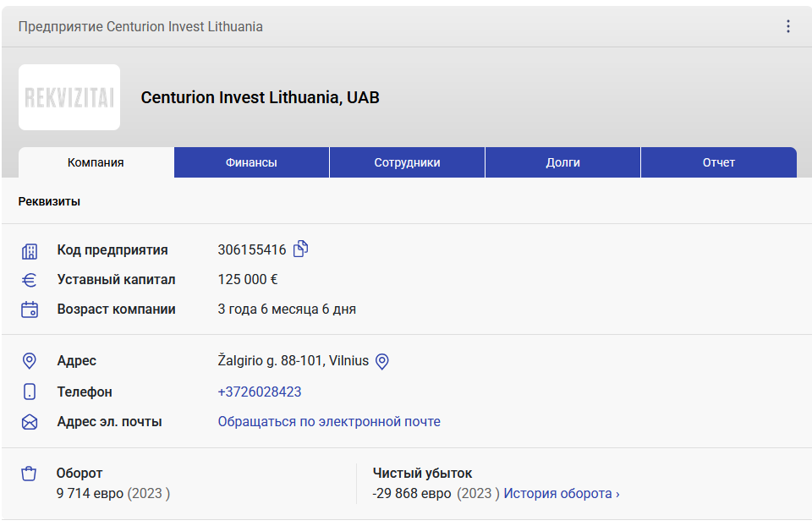Viewport: 812px width, 526px height.
Task: Copy the company code 306155416
Action: pyautogui.click(x=301, y=249)
